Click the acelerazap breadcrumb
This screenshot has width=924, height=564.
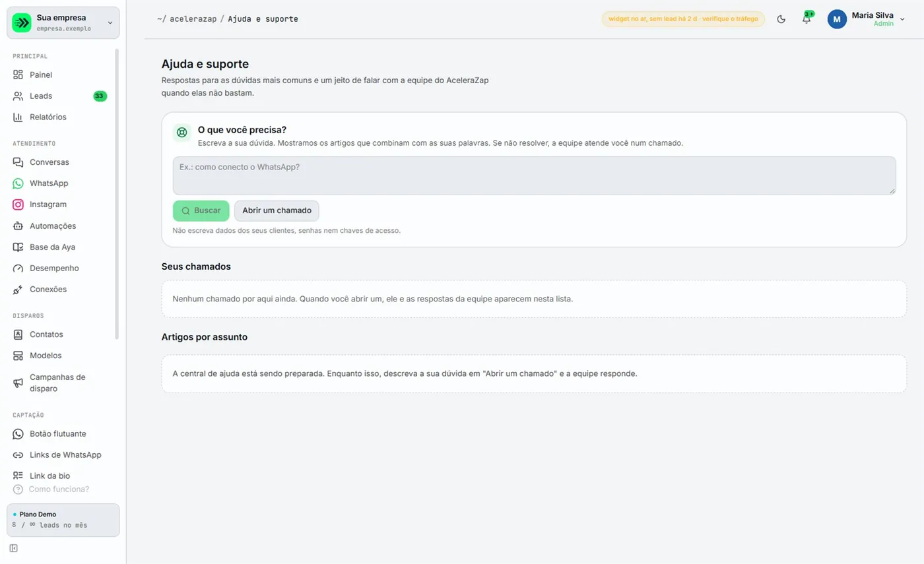(193, 19)
